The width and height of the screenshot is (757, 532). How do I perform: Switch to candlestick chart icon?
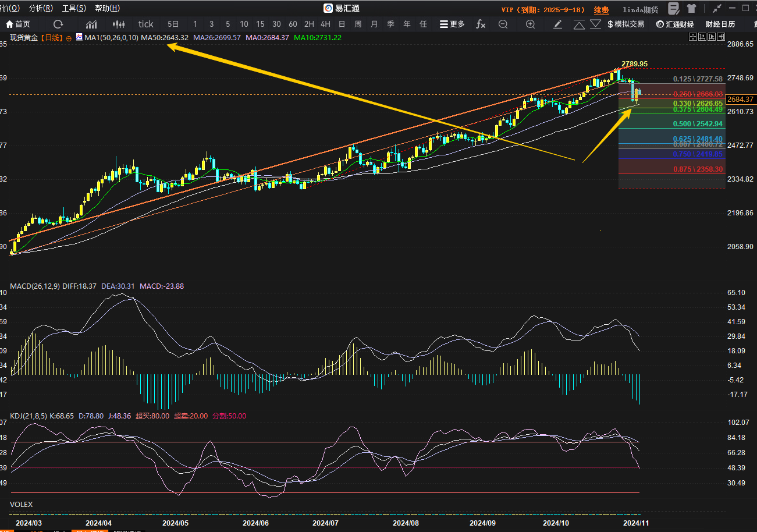point(119,24)
